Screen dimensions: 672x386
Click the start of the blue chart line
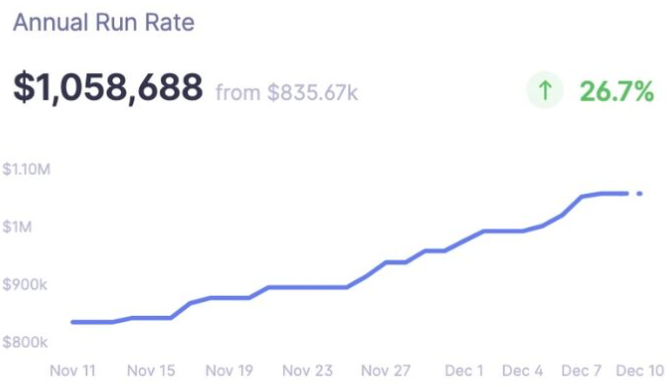(73, 322)
